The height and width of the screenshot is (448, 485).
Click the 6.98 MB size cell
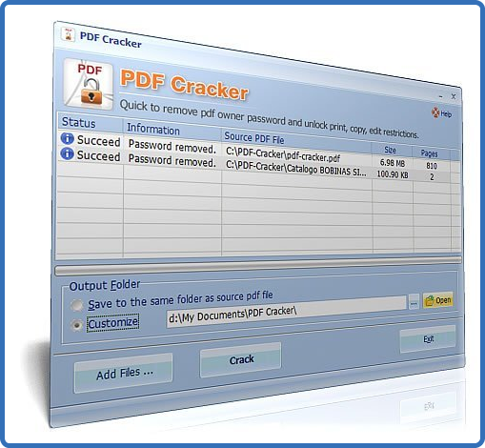(x=393, y=163)
